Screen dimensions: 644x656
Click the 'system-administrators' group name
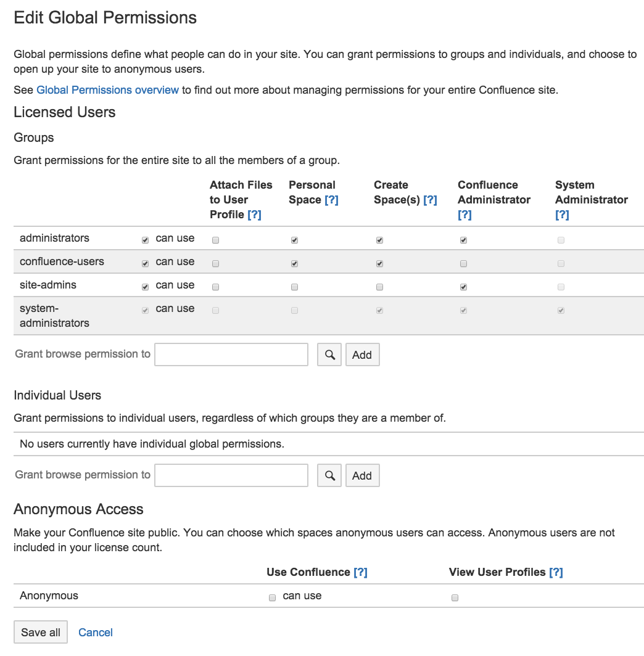pos(54,316)
